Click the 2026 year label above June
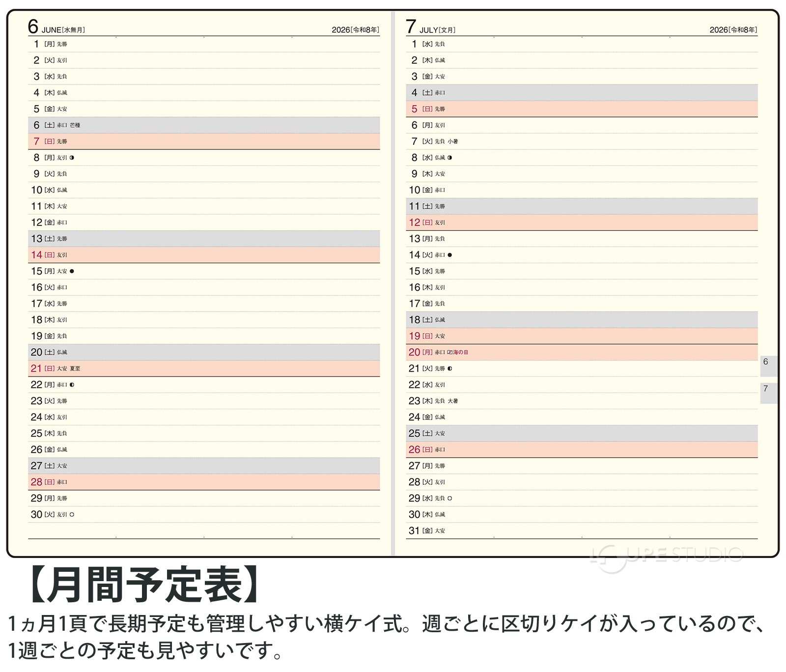Screen dimensions: 786x672 (x=355, y=30)
